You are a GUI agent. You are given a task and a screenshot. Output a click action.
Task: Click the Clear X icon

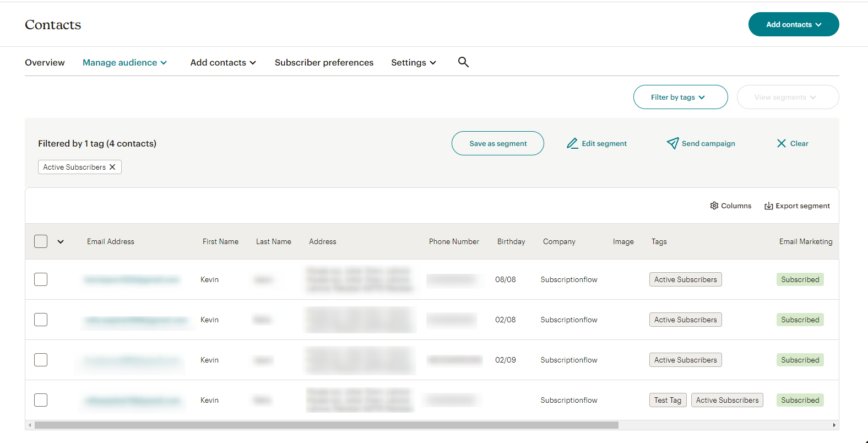pyautogui.click(x=782, y=143)
